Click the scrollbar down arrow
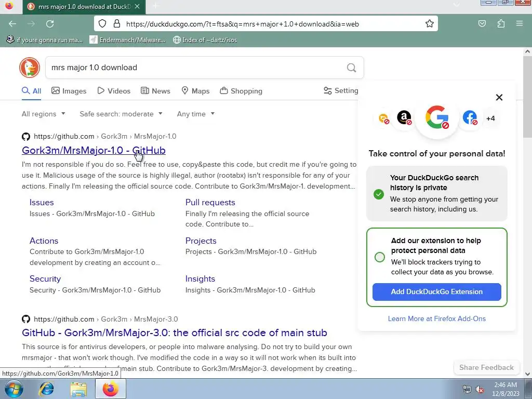This screenshot has height=399, width=532. (x=527, y=374)
